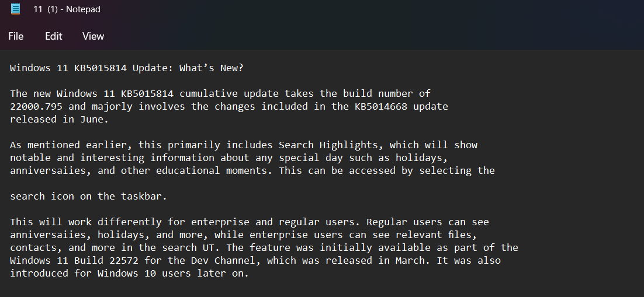The height and width of the screenshot is (297, 644).
Task: Place cursor on 'Build 22572' text
Action: point(106,260)
